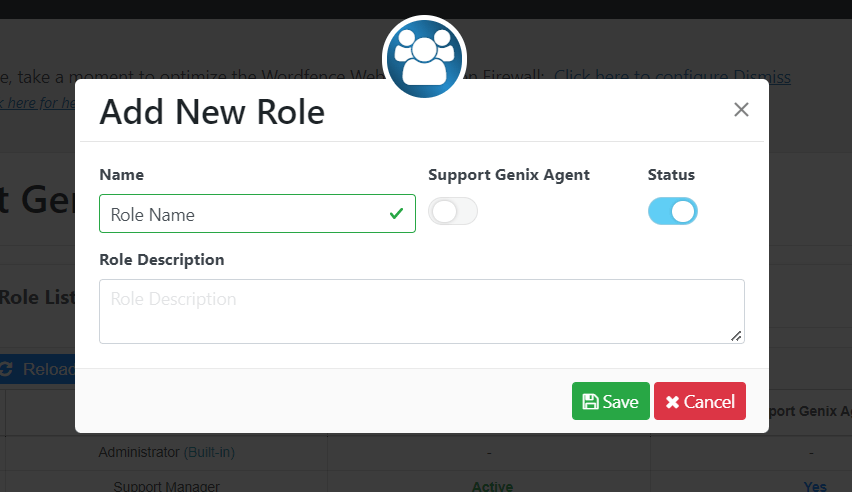Image resolution: width=852 pixels, height=492 pixels.
Task: Turn off the Status toggle
Action: [673, 211]
